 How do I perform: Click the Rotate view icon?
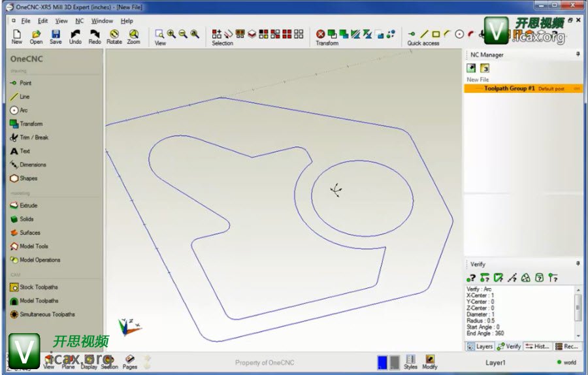114,36
